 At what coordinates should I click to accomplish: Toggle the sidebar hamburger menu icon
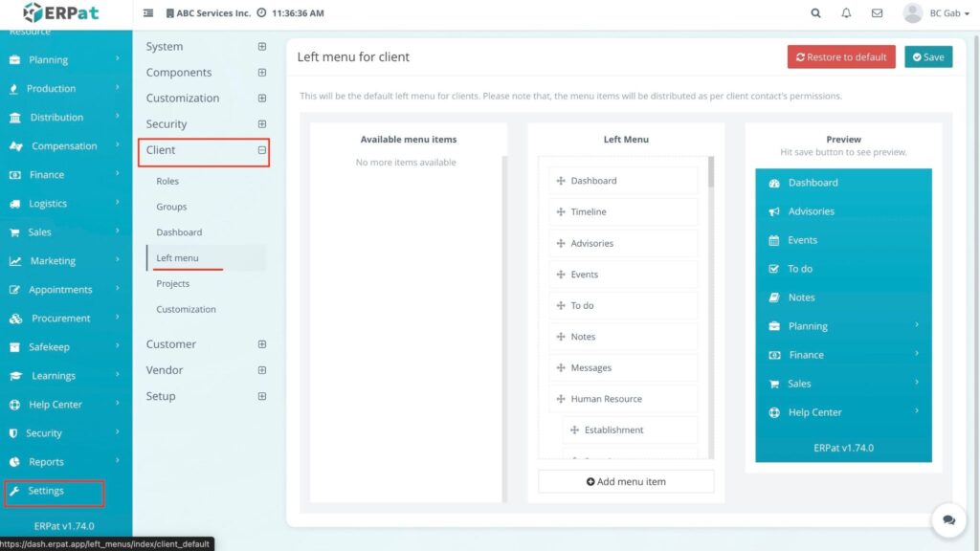tap(148, 13)
